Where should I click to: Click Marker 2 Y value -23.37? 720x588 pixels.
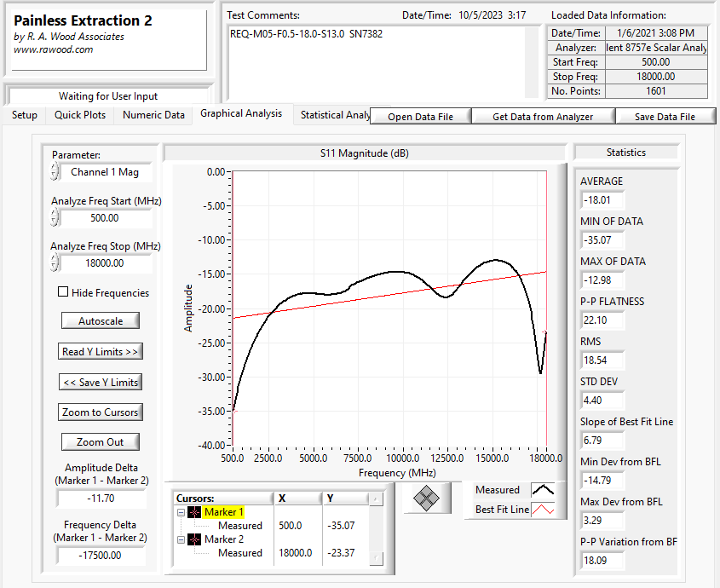(341, 552)
